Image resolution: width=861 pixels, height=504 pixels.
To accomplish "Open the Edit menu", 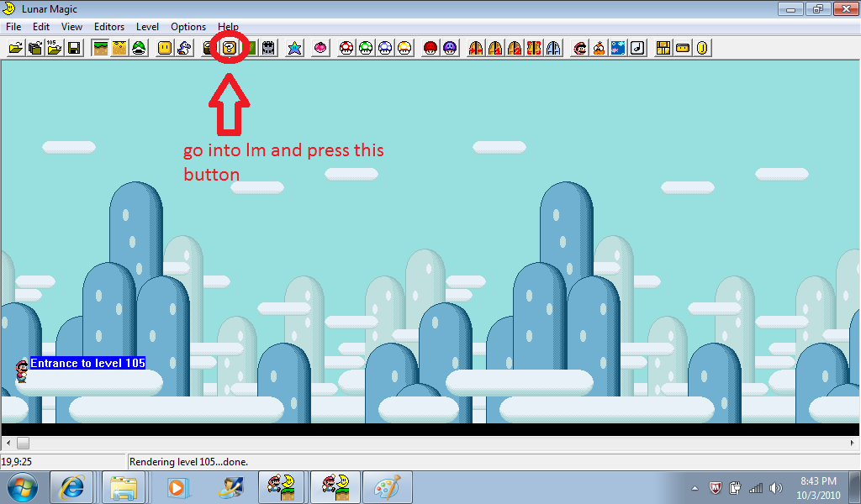I will point(41,27).
